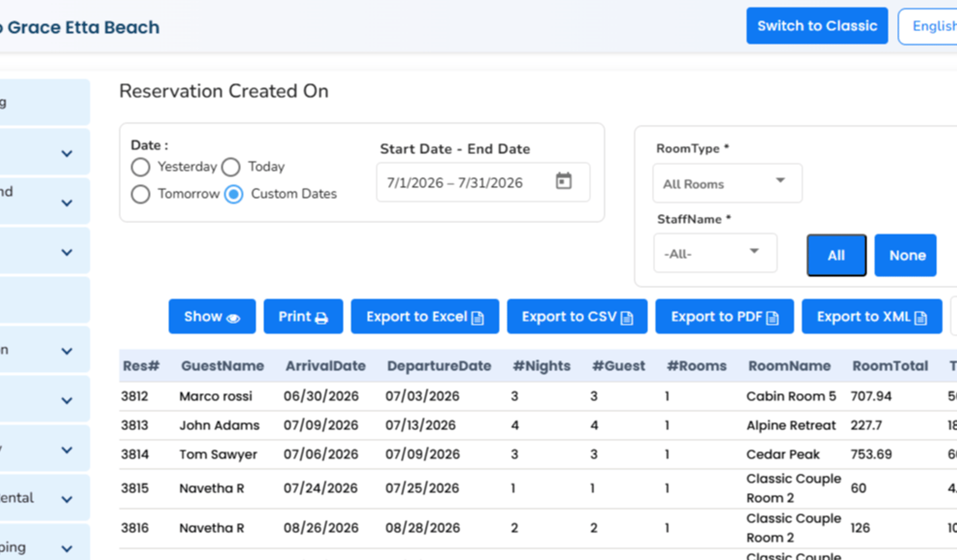Click reservation number 3816
The width and height of the screenshot is (957, 560).
pyautogui.click(x=135, y=528)
